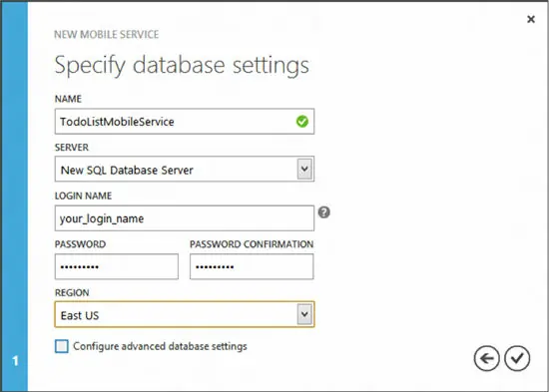This screenshot has height=392, width=549.
Task: Enable Configure advanced database settings checkbox
Action: pyautogui.click(x=62, y=346)
